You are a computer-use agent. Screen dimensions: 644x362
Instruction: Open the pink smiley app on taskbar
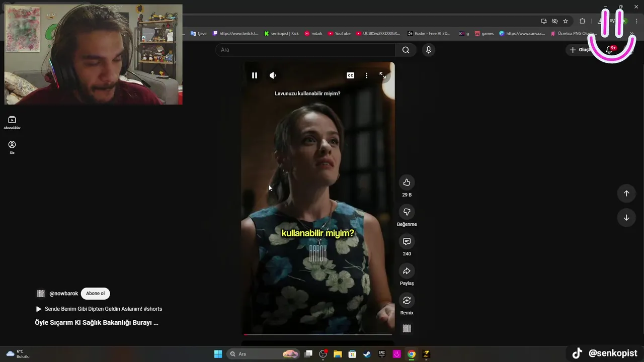[397, 354]
